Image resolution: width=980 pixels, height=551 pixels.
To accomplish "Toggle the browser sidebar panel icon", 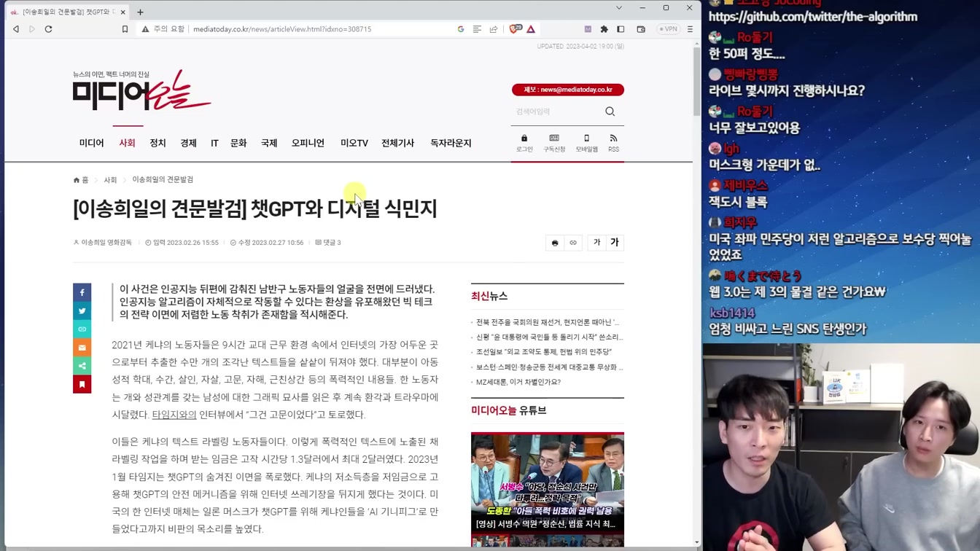I will click(x=621, y=29).
